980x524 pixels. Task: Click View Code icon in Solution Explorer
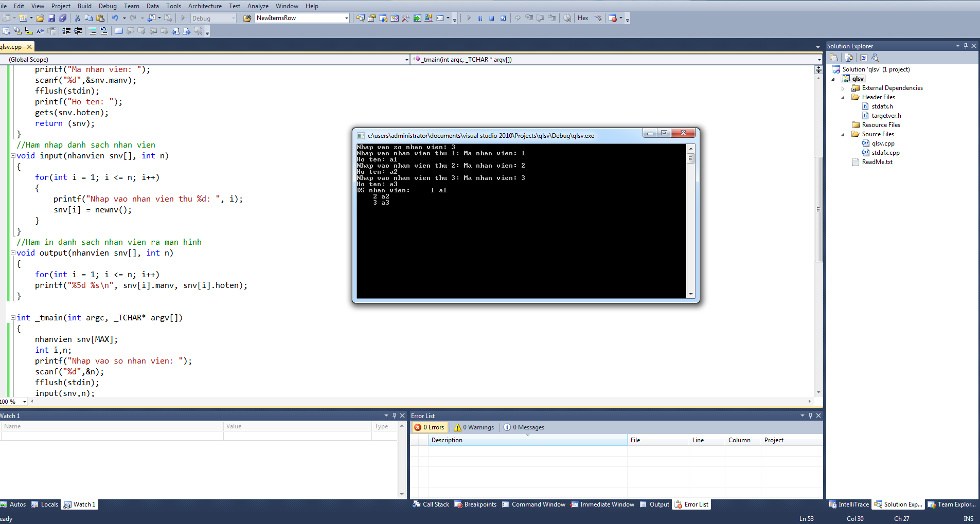864,58
